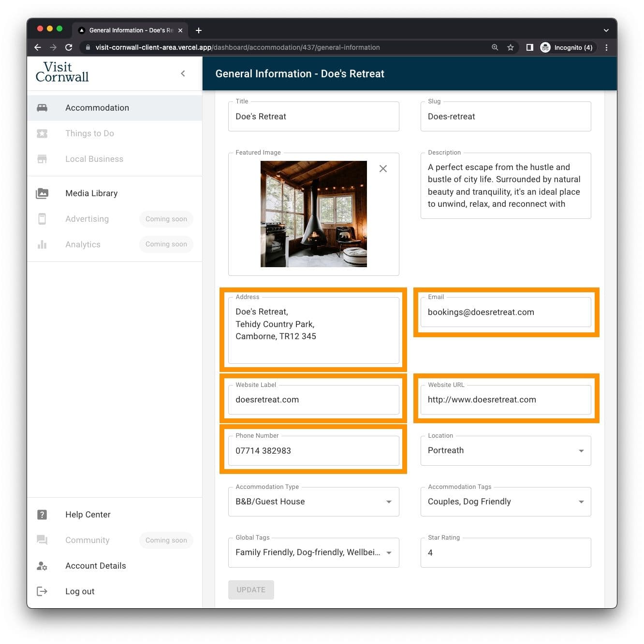Bookmark this page with the star icon
This screenshot has width=644, height=644.
(510, 47)
